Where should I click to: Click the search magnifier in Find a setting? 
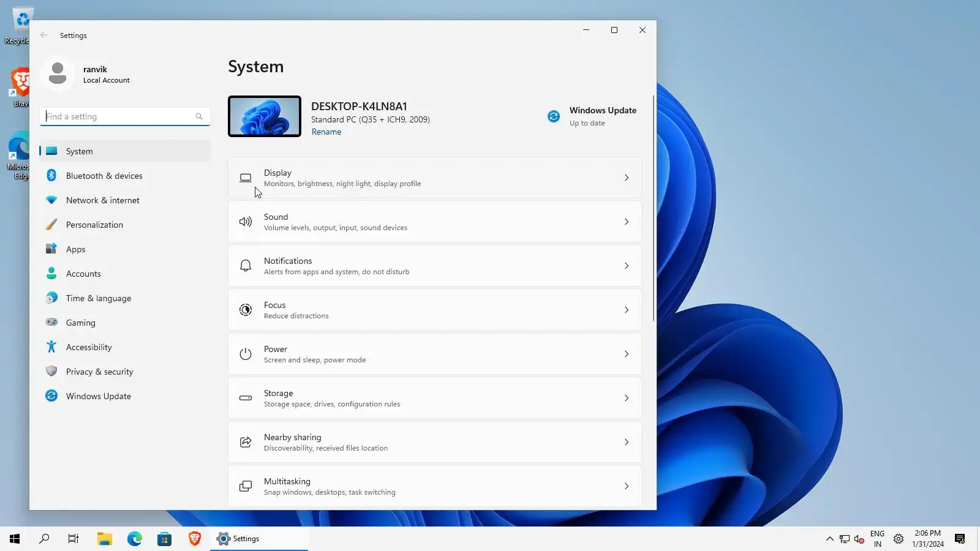[x=199, y=116]
